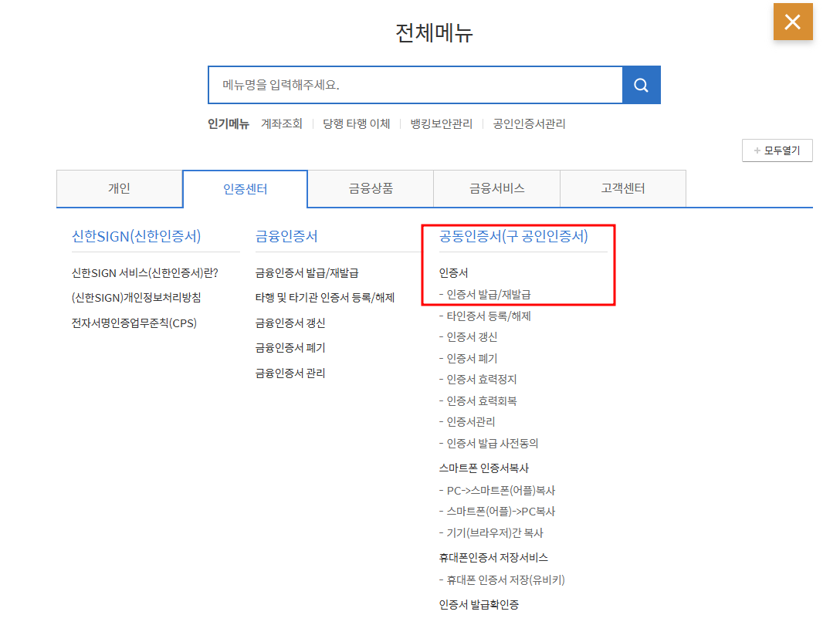Image resolution: width=840 pixels, height=642 pixels.
Task: Switch to the 개인 tab
Action: 120,188
